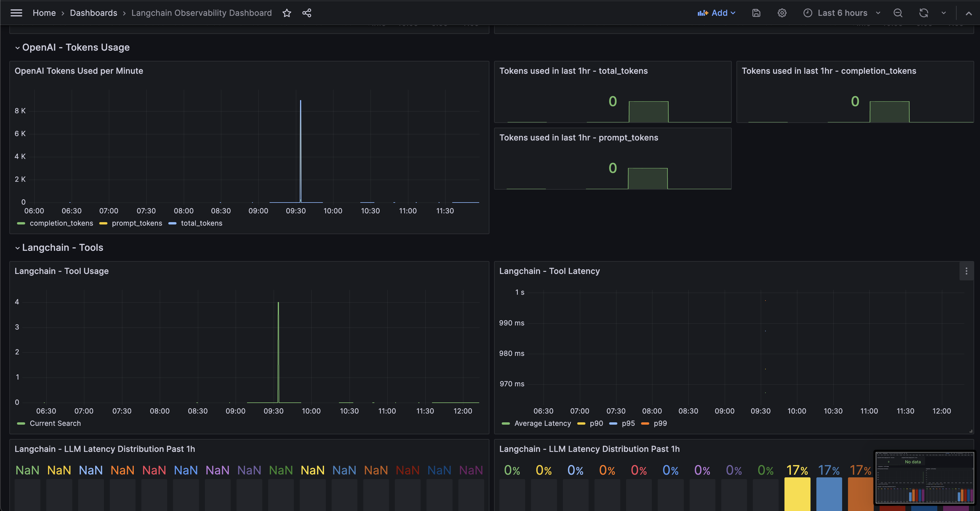Viewport: 980px width, 511px height.
Task: Open dashboard settings gear
Action: point(782,13)
